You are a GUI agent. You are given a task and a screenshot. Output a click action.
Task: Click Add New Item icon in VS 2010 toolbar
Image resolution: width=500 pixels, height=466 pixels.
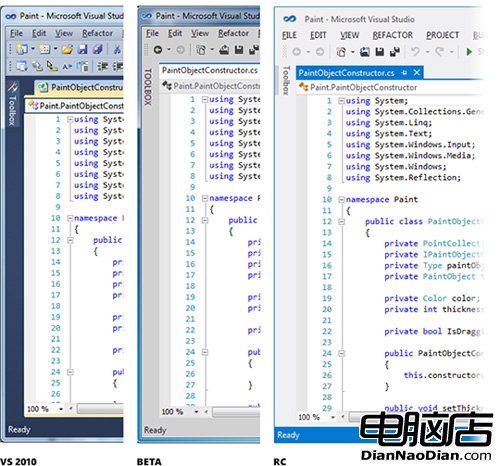click(45, 49)
